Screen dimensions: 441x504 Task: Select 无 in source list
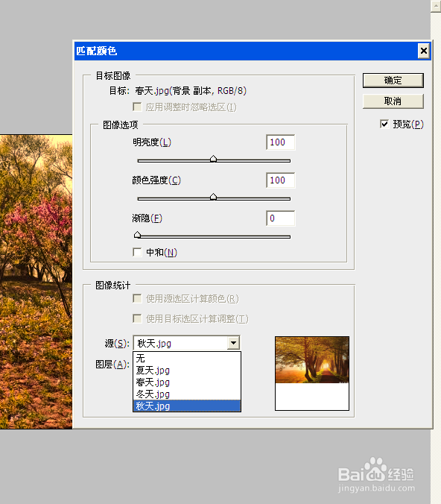point(187,359)
